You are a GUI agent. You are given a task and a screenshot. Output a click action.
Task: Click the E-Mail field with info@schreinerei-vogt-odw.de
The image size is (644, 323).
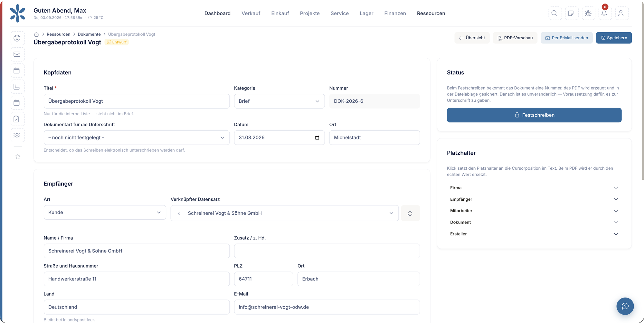[x=327, y=307]
